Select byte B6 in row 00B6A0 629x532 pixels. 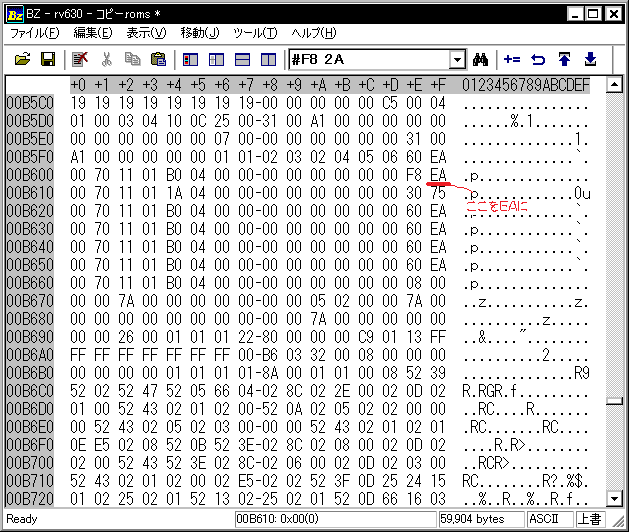point(270,355)
